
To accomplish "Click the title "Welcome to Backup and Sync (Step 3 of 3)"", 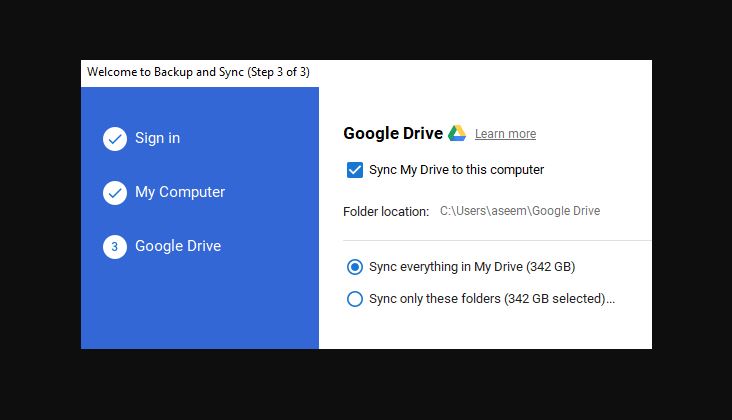I will (198, 72).
